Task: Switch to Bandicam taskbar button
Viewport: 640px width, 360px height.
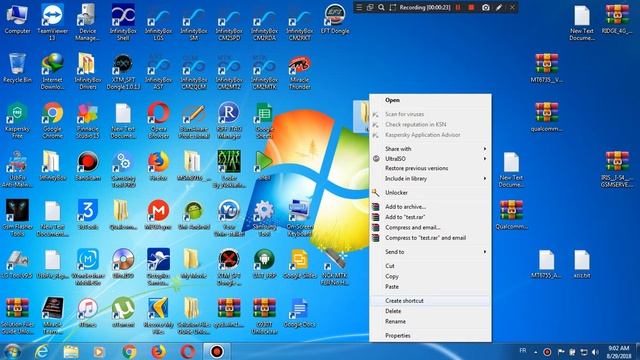Action: [x=217, y=351]
